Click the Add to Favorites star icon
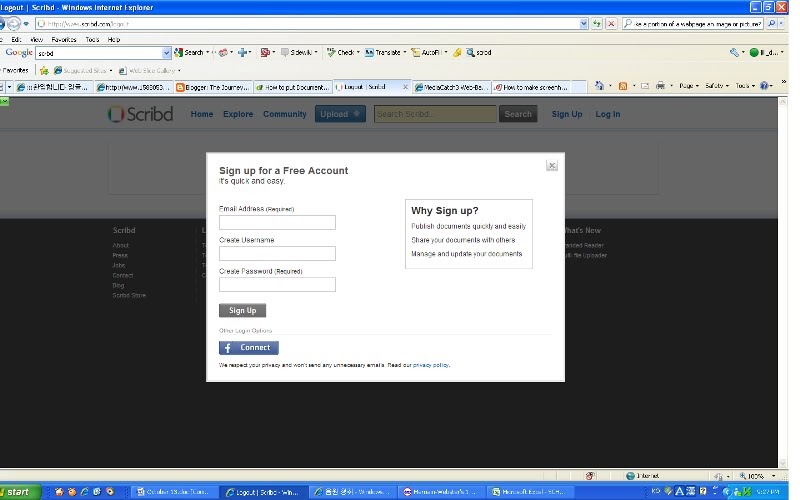Viewport: 800px width, 500px height. click(44, 70)
